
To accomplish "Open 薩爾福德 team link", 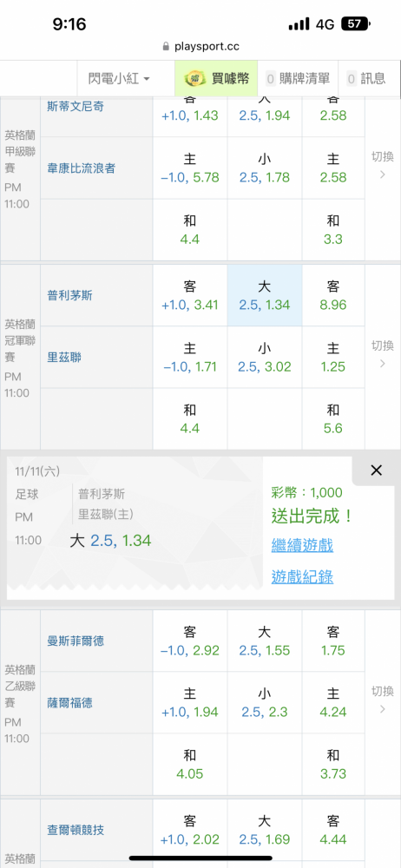I will [69, 703].
